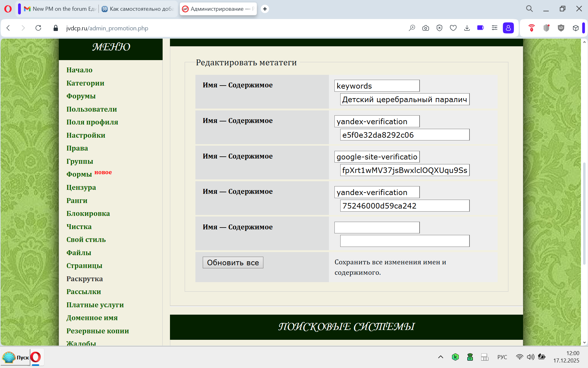This screenshot has width=588, height=368.
Task: Open the snapshot camera icon in address bar
Action: 425,28
